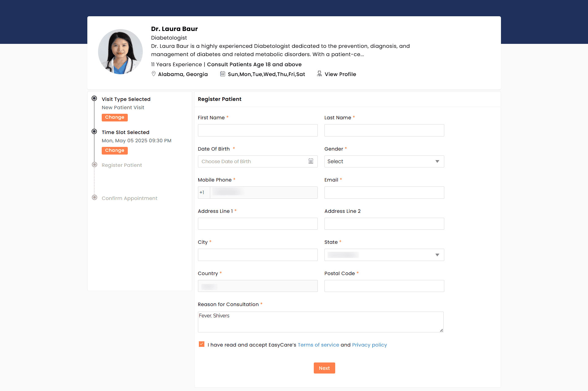Image resolution: width=588 pixels, height=391 pixels.
Task: Open the Gender dropdown
Action: click(384, 161)
